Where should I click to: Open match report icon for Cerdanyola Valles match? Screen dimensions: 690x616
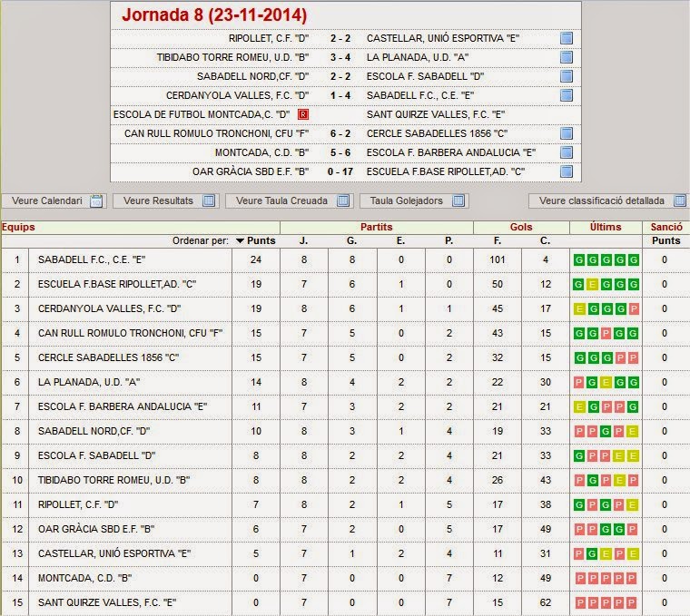[x=567, y=95]
